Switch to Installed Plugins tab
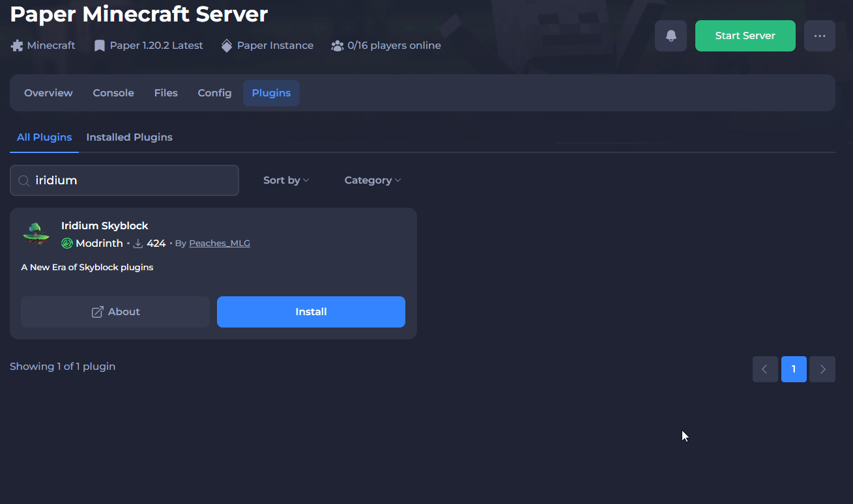 (x=129, y=137)
